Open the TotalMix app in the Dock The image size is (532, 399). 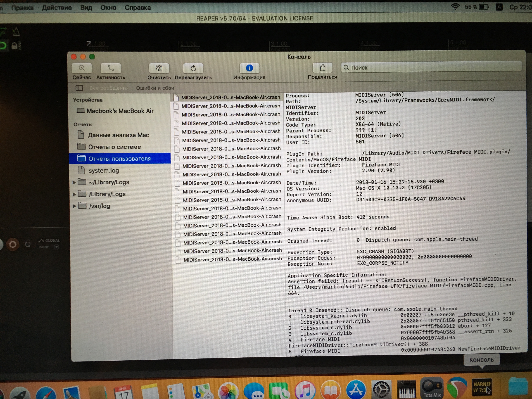tap(432, 388)
